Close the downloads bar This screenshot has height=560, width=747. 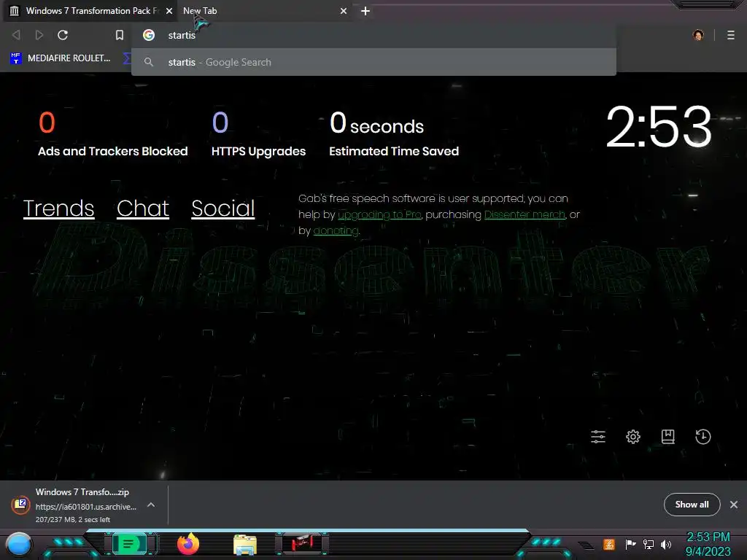point(734,505)
